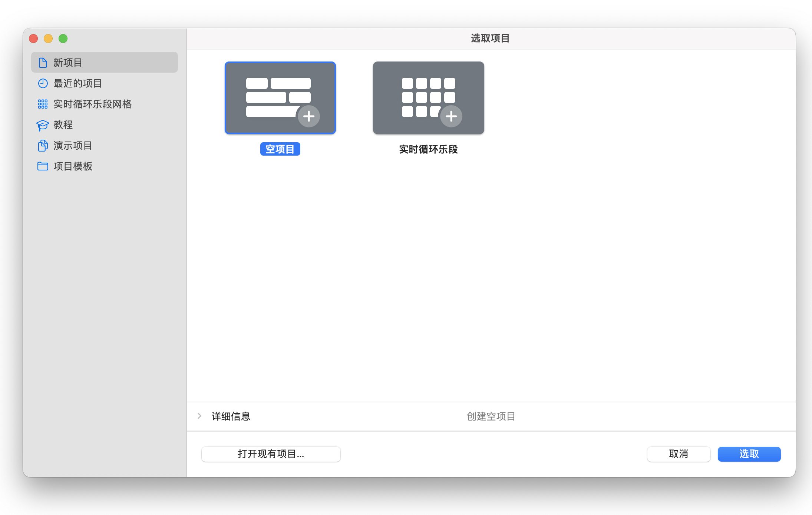Click the clock icon for 最近的项目
The image size is (812, 515).
43,83
